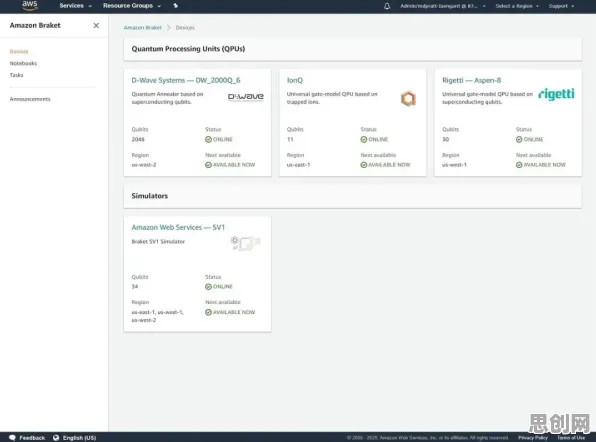Open the Admin account dropdown
Image resolution: width=596 pixels, height=442 pixels.
(442, 6)
